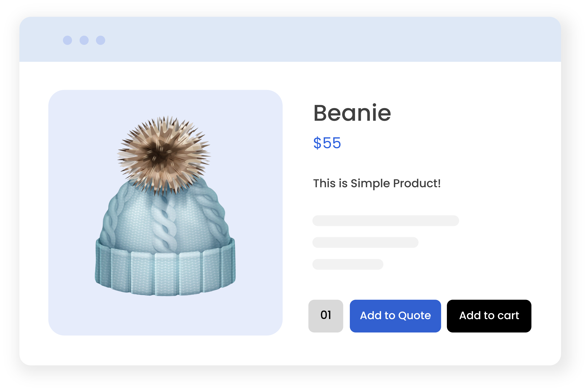This screenshot has height=391, width=588.
Task: Click the shortest gray placeholder bar
Action: (x=348, y=264)
